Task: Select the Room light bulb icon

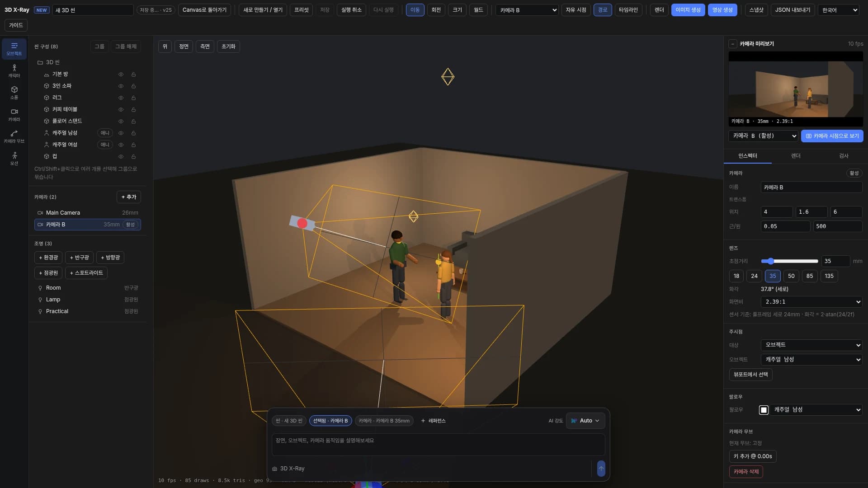Action: coord(40,288)
